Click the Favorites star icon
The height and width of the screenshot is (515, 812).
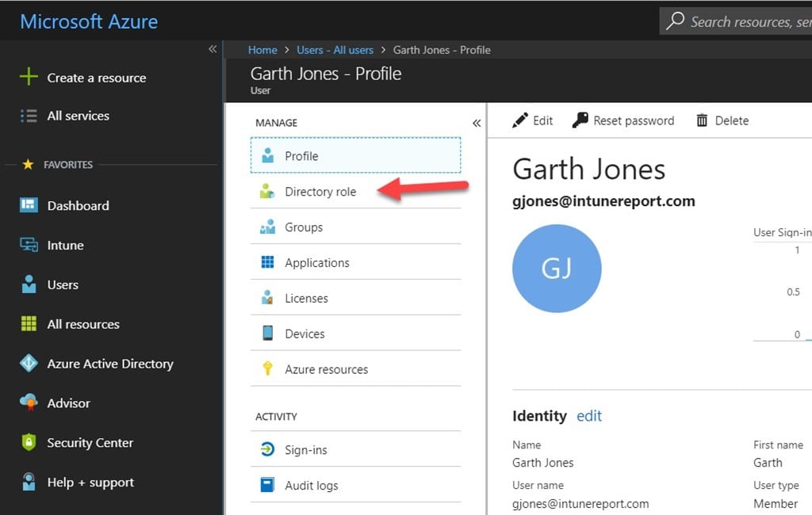[28, 165]
